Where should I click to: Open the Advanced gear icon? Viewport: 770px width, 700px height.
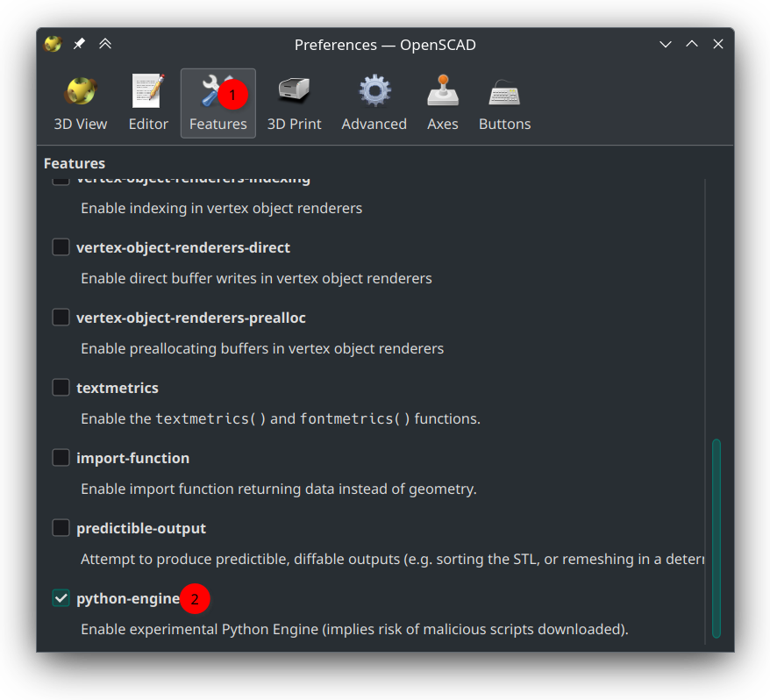pos(374,92)
